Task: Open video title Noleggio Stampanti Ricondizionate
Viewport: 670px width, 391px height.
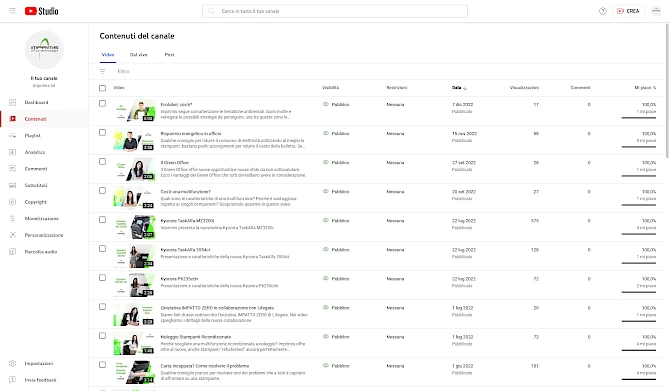Action: pyautogui.click(x=196, y=337)
